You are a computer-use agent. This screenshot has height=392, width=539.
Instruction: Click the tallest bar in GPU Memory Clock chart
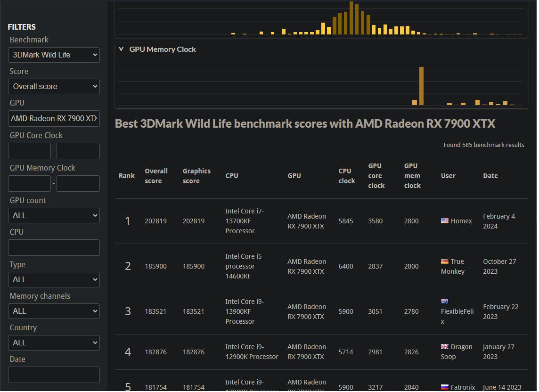click(x=421, y=86)
